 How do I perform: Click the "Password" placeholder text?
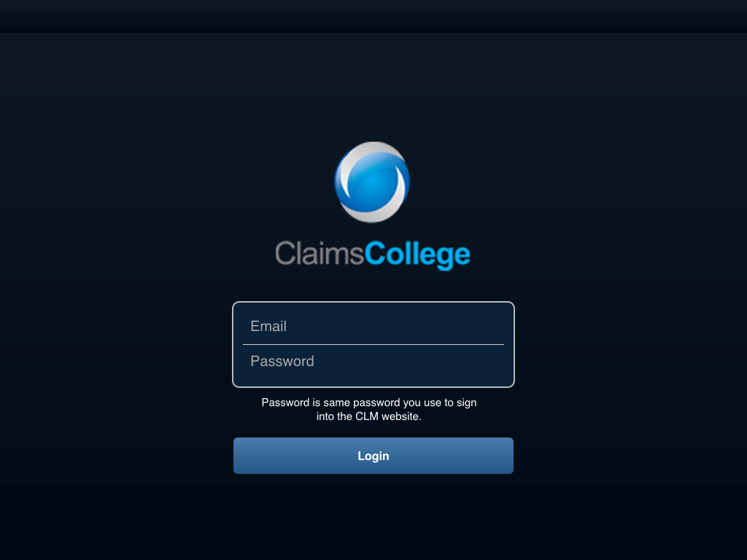pyautogui.click(x=282, y=362)
